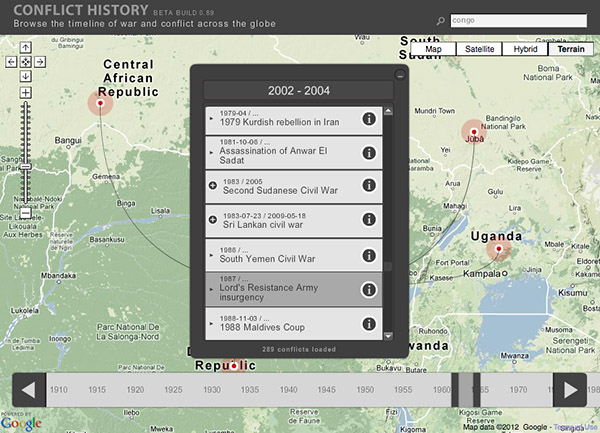The width and height of the screenshot is (600, 433).
Task: Open info for Sri Lankan civil war
Action: point(368,220)
